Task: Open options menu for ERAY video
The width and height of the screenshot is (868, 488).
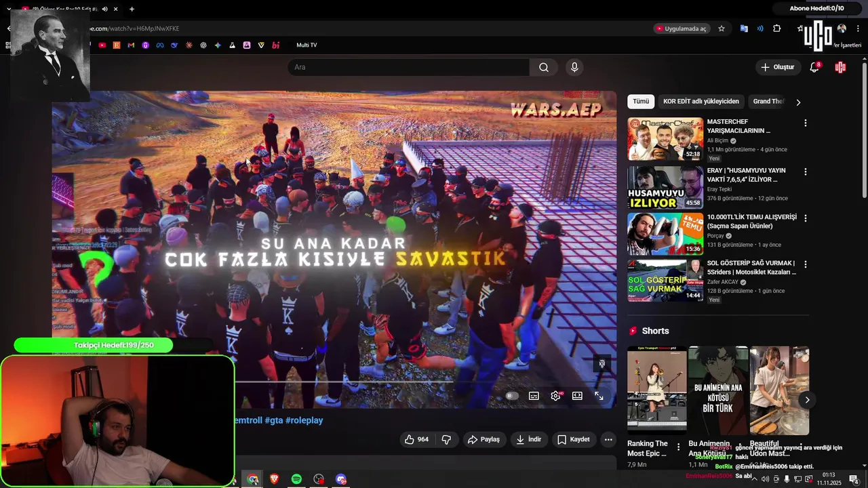Action: [x=806, y=172]
